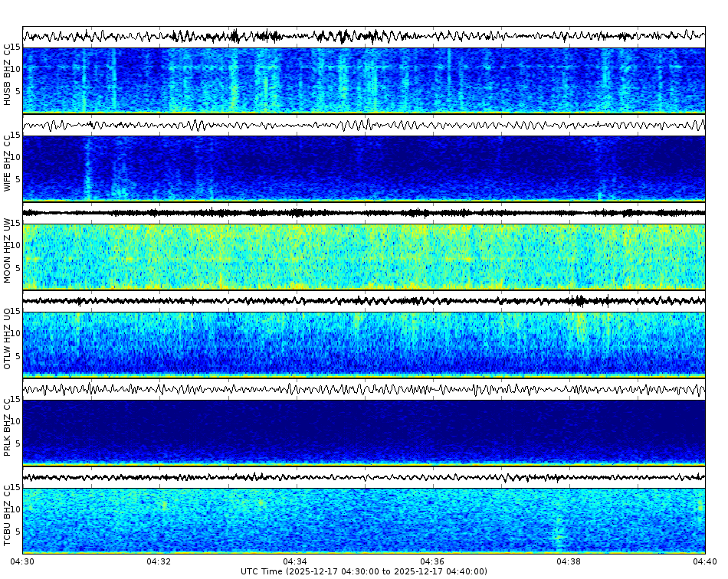Screen dimensions: 728x579
Task: Click the 04:38 time axis label
Action: coord(568,561)
